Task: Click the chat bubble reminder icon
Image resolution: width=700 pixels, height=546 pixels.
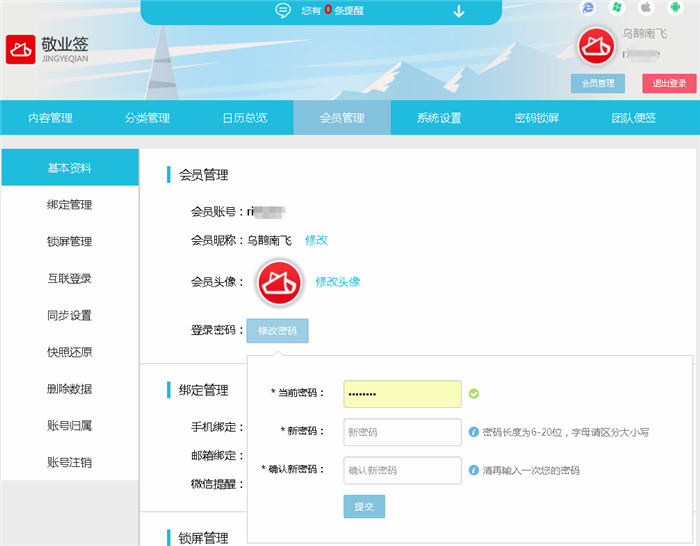Action: 283,11
